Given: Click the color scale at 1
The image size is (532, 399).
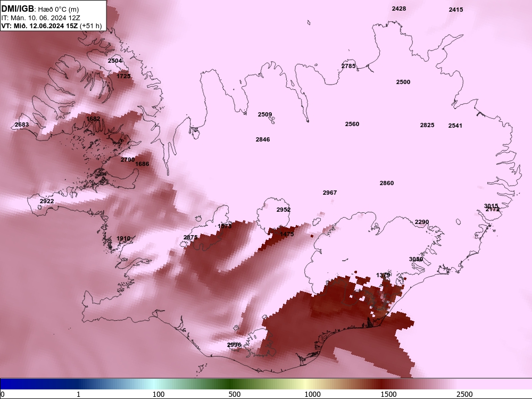Looking at the screenshot, I should (x=78, y=394).
